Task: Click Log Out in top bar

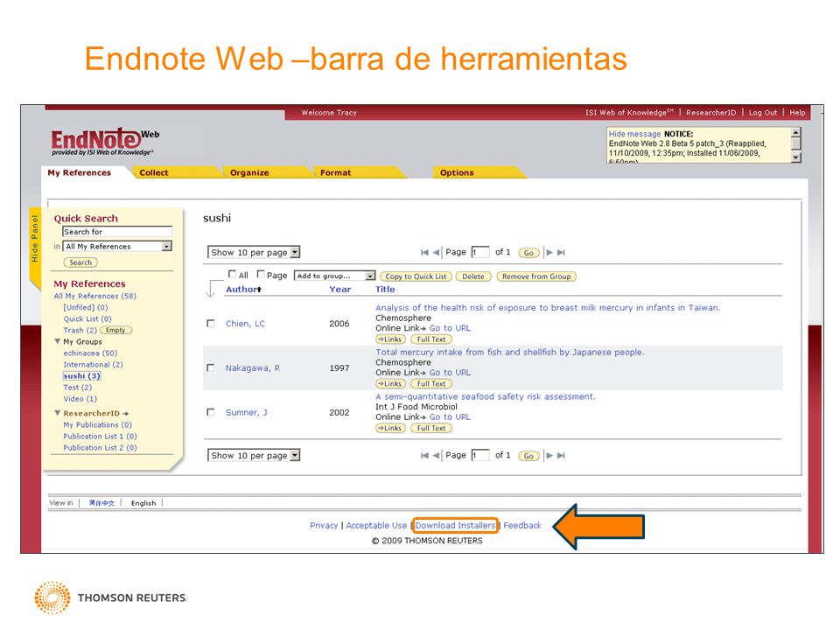Action: pyautogui.click(x=763, y=113)
